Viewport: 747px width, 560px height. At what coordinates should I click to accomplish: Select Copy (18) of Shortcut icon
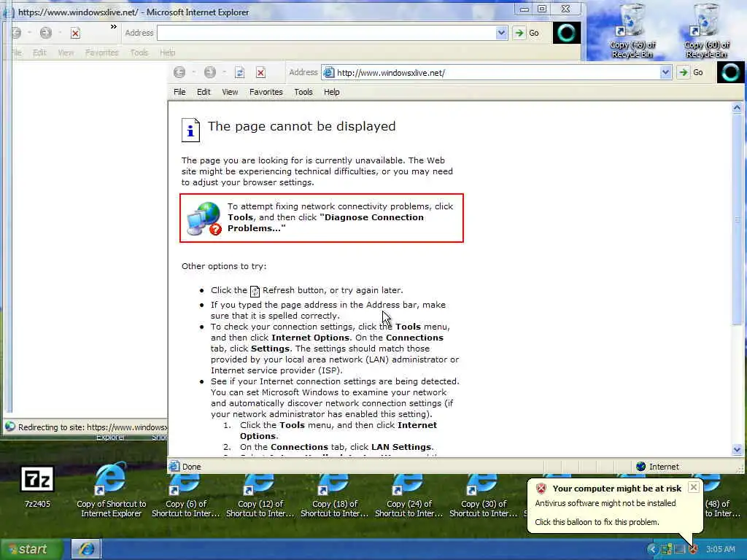coord(334,495)
